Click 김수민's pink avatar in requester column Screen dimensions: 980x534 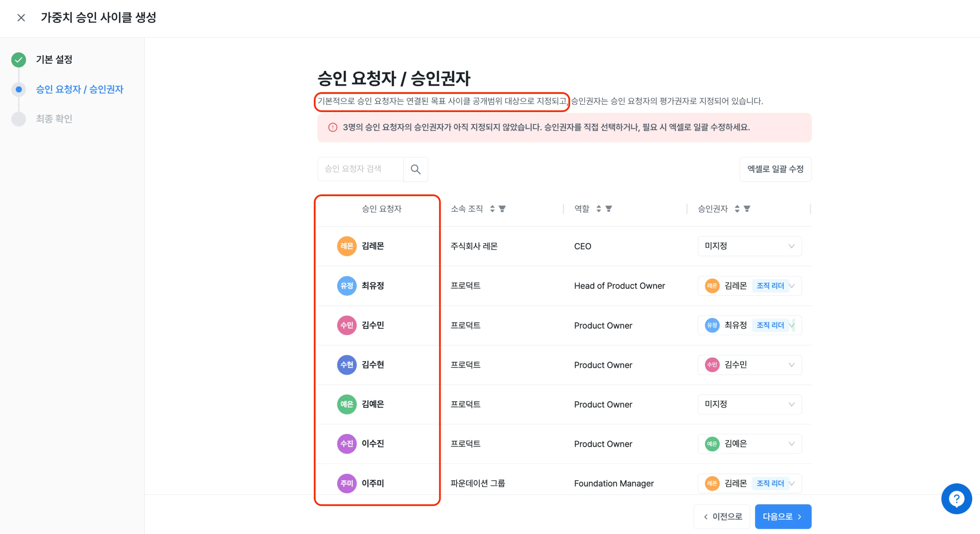pyautogui.click(x=347, y=325)
